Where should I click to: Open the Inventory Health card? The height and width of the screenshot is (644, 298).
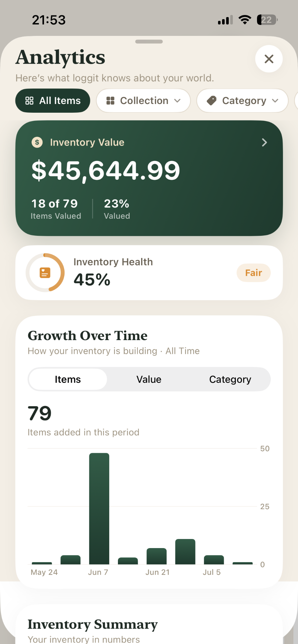click(x=149, y=273)
